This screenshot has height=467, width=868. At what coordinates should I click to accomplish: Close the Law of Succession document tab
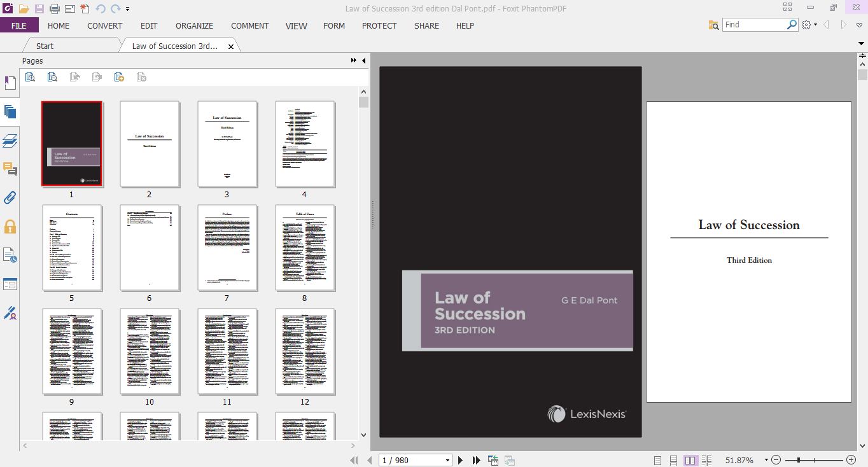(x=231, y=46)
